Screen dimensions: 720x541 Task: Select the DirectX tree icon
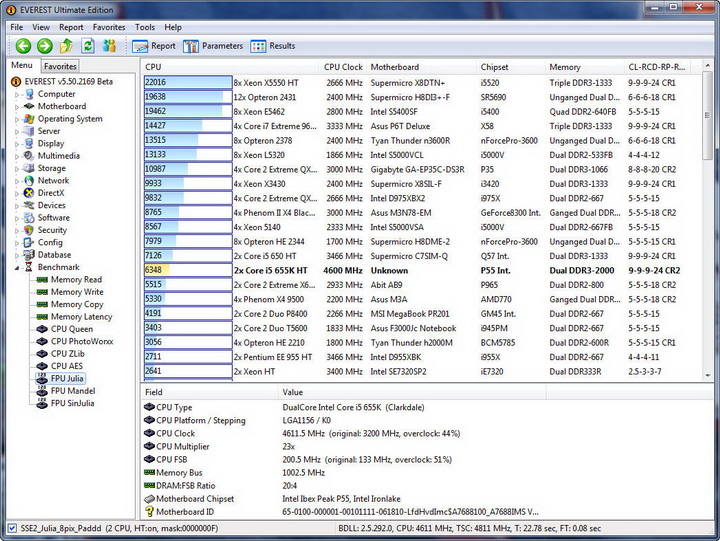(x=29, y=193)
